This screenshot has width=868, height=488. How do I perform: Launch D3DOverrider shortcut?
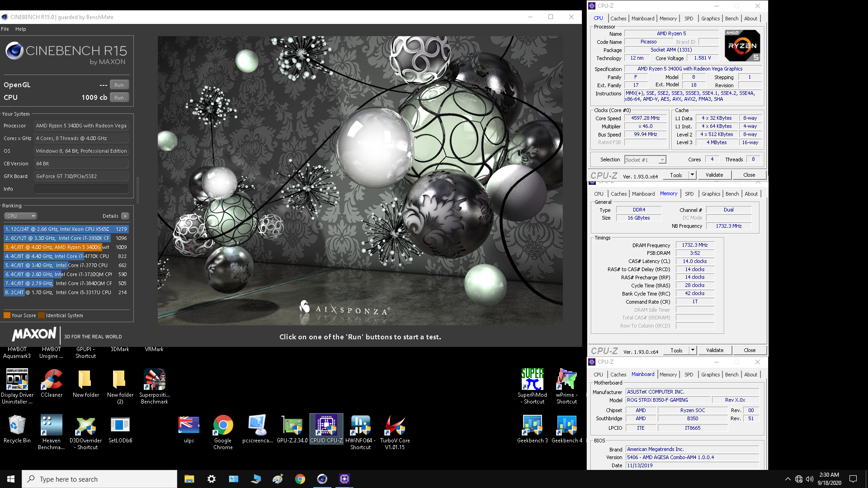(86, 432)
